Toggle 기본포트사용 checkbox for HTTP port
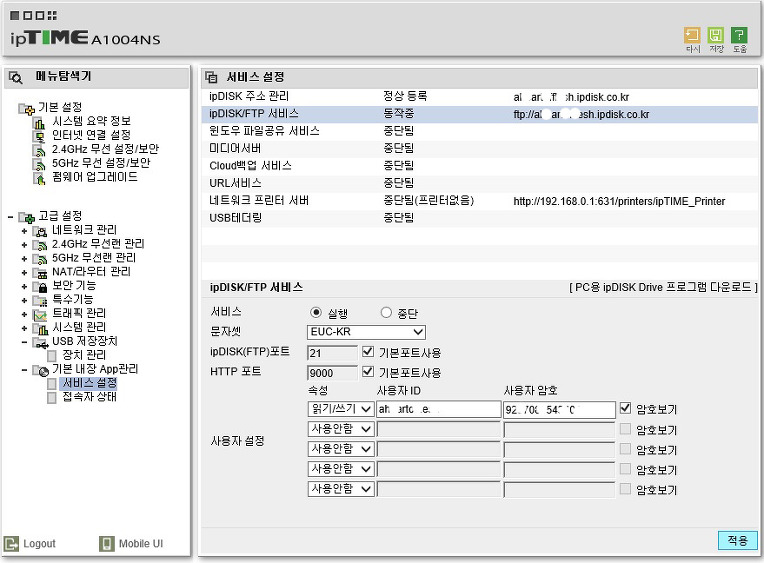Screen dimensions: 764x563 pyautogui.click(x=368, y=371)
